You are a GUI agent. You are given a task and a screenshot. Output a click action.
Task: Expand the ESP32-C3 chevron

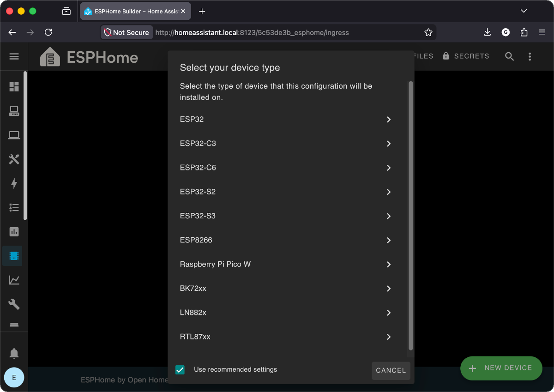click(389, 144)
